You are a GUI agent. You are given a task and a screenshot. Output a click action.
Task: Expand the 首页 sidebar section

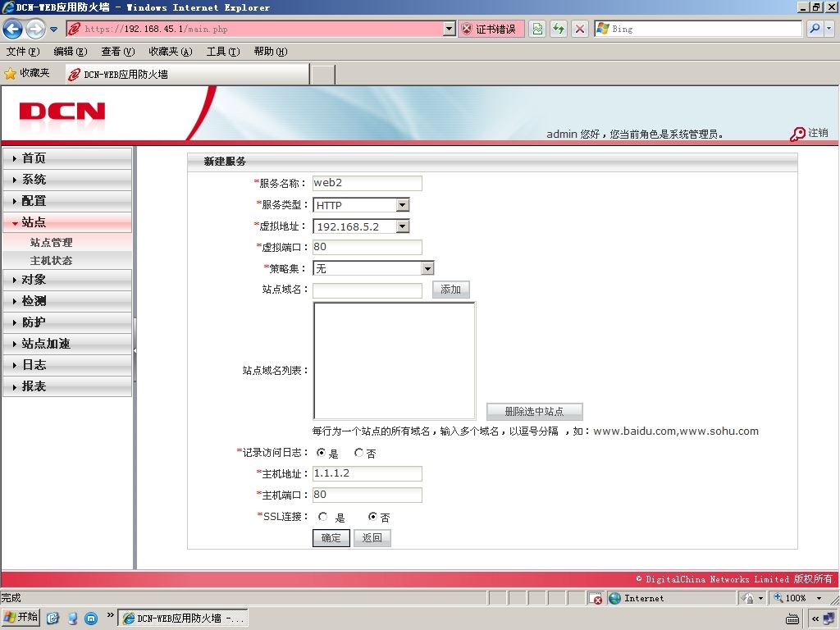(67, 158)
